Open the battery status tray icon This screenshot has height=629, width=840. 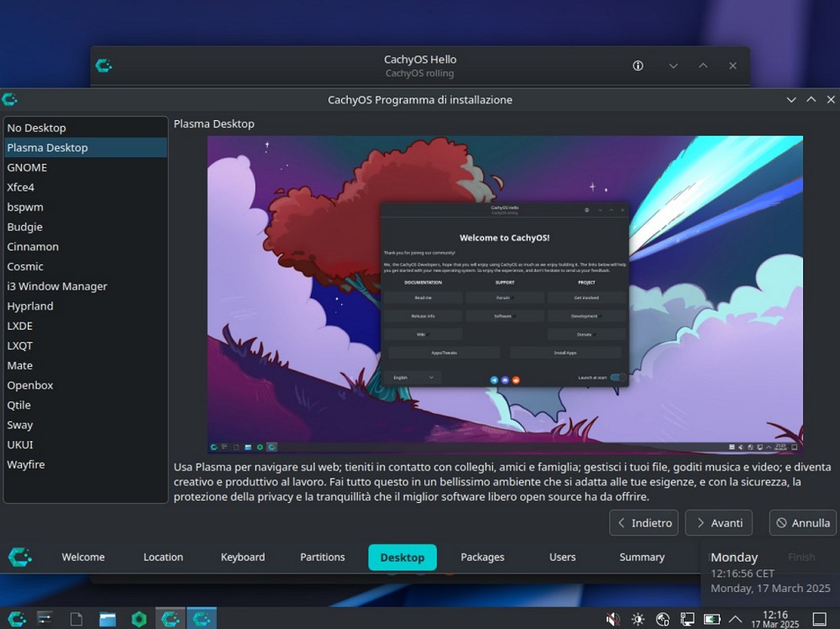712,620
